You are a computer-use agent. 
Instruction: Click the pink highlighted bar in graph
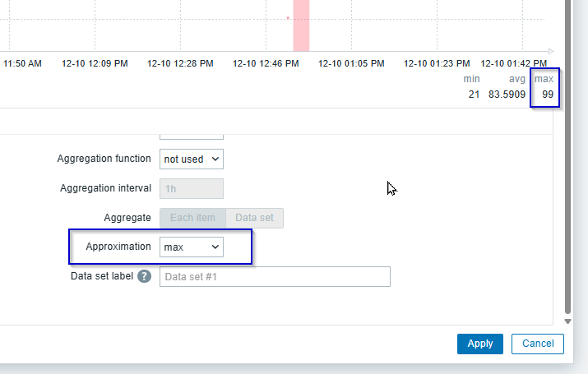[301, 25]
